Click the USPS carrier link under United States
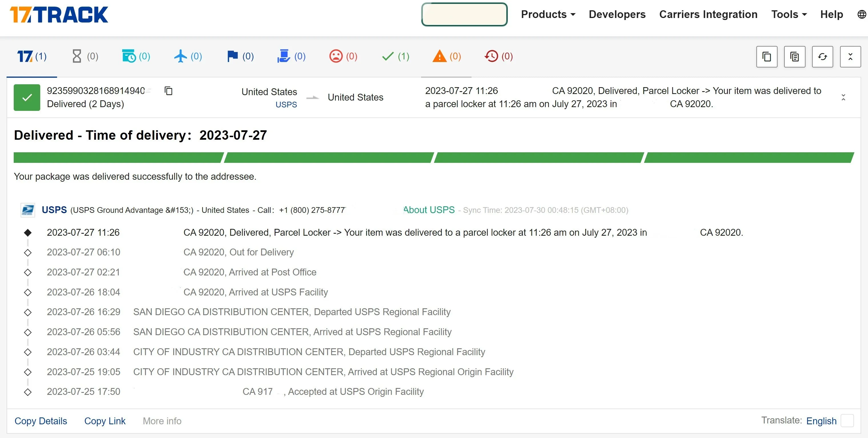This screenshot has width=868, height=438. (x=286, y=105)
